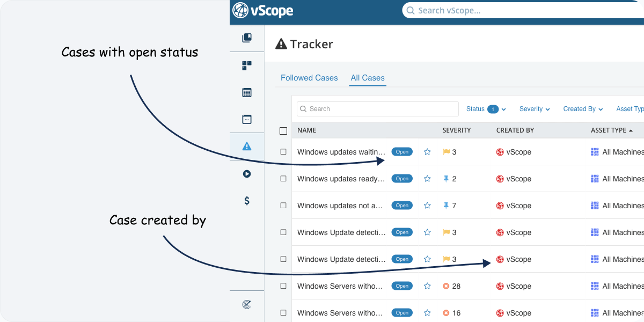Star the 'Windows updates waitin…' case
This screenshot has width=644, height=322.
click(x=427, y=152)
